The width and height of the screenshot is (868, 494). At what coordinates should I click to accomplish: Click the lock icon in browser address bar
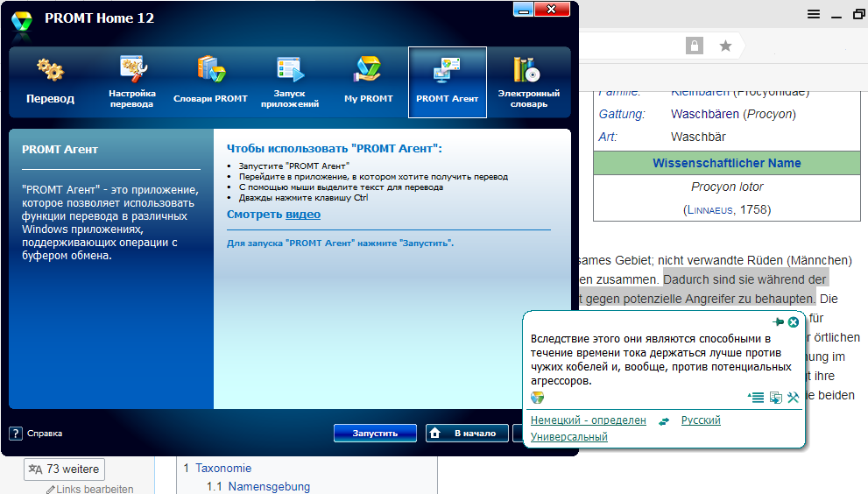tap(695, 46)
